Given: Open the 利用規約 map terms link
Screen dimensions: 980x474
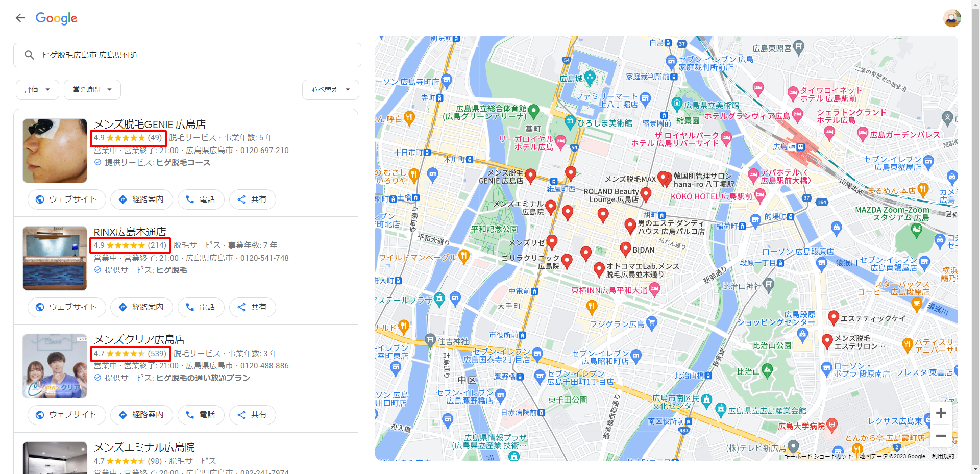Looking at the screenshot, I should coord(943,456).
